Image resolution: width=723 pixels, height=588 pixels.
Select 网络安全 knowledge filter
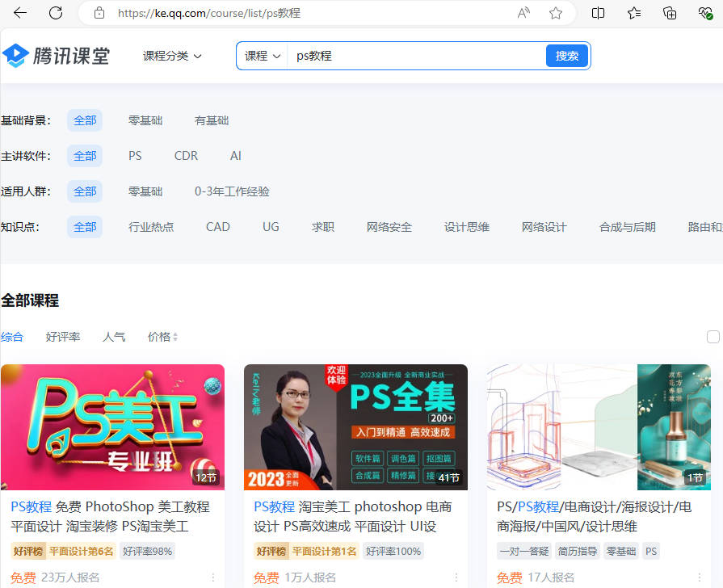click(389, 227)
